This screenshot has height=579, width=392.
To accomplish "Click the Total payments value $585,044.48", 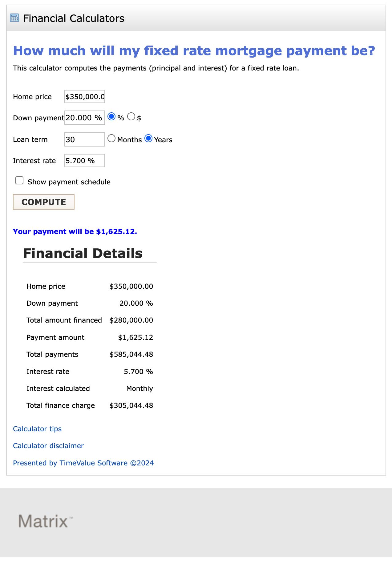I will [131, 355].
